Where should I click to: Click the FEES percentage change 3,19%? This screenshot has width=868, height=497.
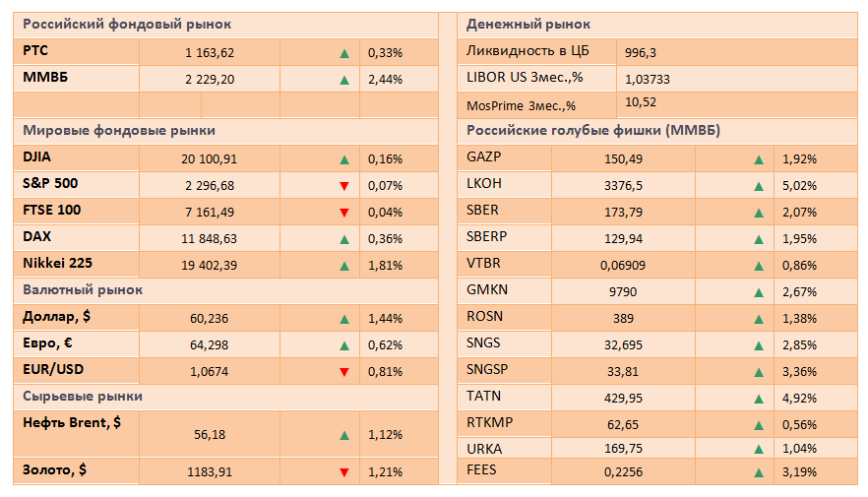coord(798,470)
